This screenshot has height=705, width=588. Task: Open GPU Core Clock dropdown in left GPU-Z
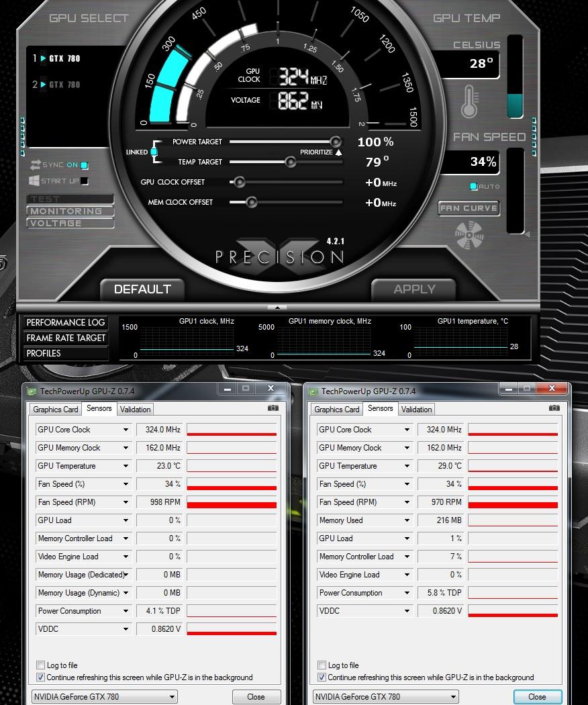click(126, 430)
